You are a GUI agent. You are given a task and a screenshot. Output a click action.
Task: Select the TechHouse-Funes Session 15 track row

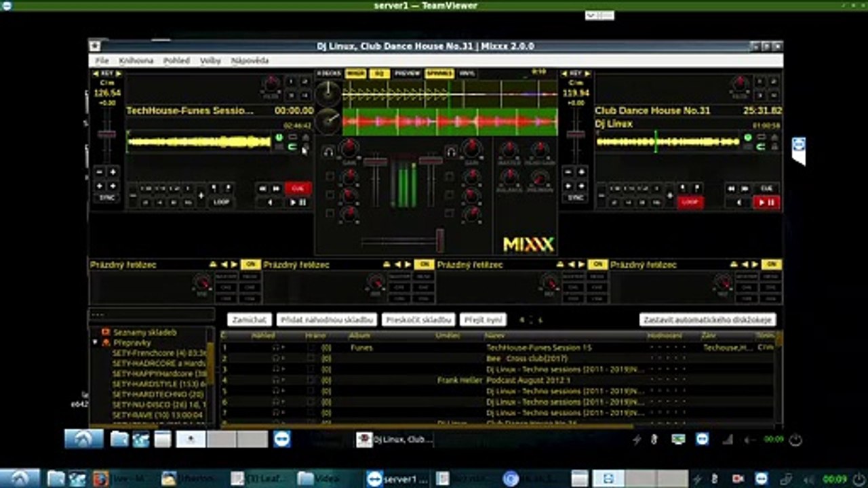click(498, 348)
